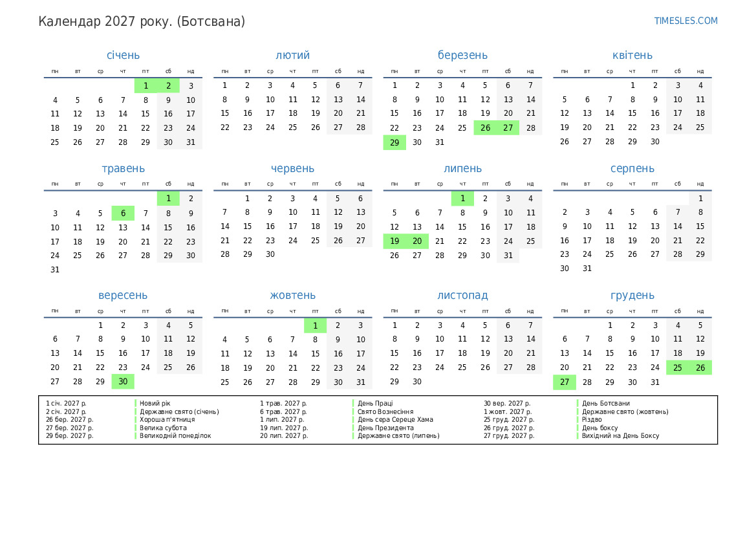Select the 'вересень' month heading
The image size is (756, 535).
123,295
